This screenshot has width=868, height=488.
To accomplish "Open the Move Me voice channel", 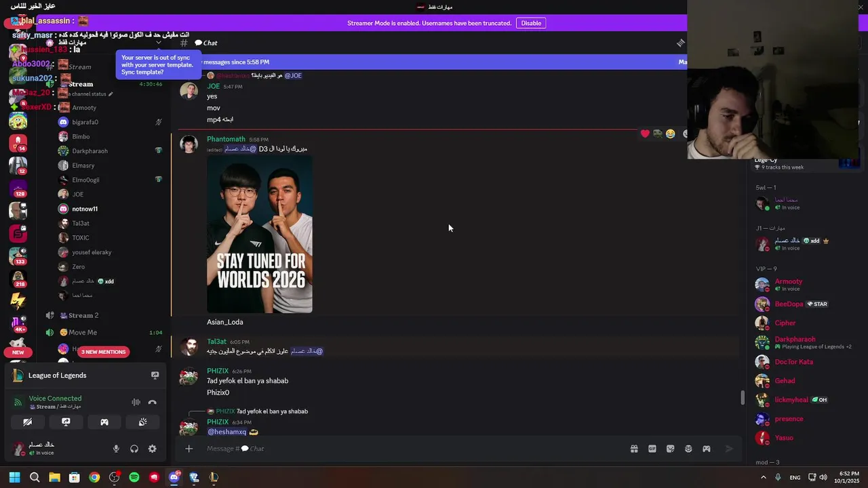I will pyautogui.click(x=83, y=333).
